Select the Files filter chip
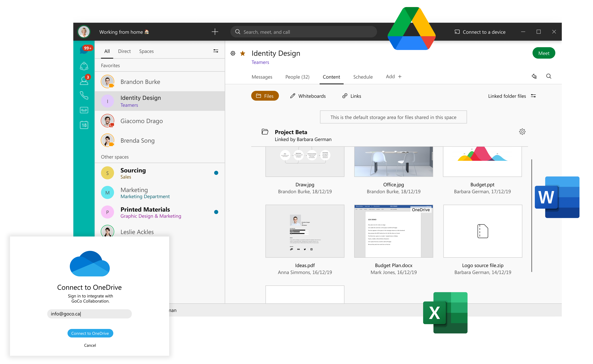Screen dimensions: 593x364 tap(265, 96)
